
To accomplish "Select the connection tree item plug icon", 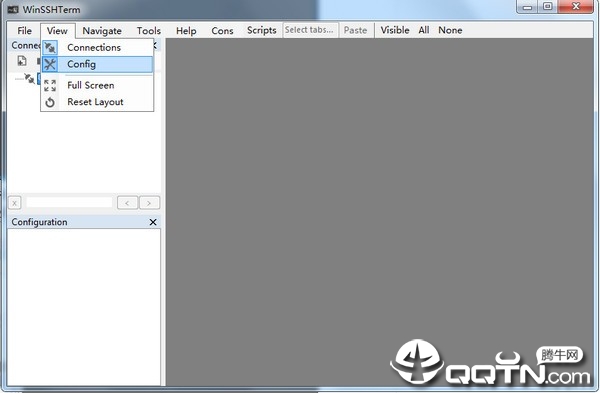I will pos(29,78).
